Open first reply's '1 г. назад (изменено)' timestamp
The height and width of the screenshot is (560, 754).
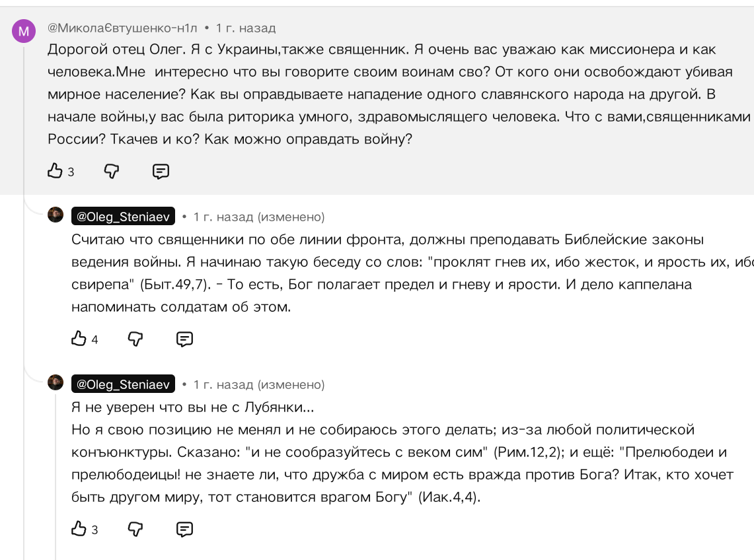pyautogui.click(x=258, y=217)
